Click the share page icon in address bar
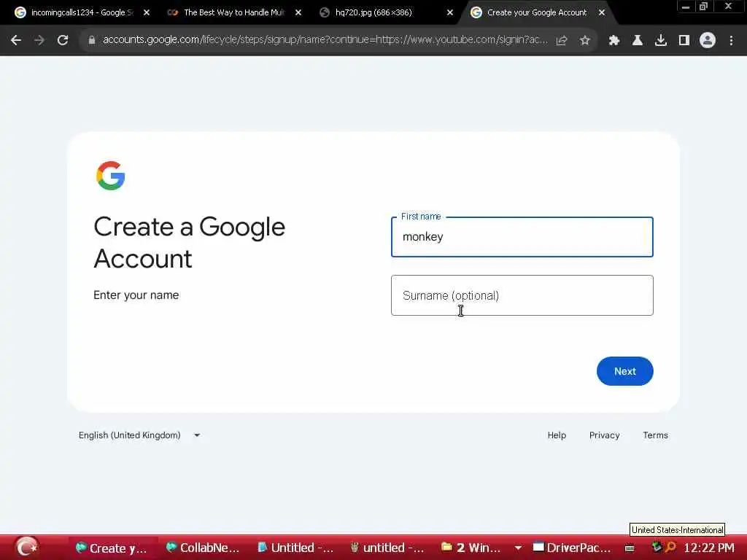This screenshot has width=747, height=560. [x=562, y=41]
